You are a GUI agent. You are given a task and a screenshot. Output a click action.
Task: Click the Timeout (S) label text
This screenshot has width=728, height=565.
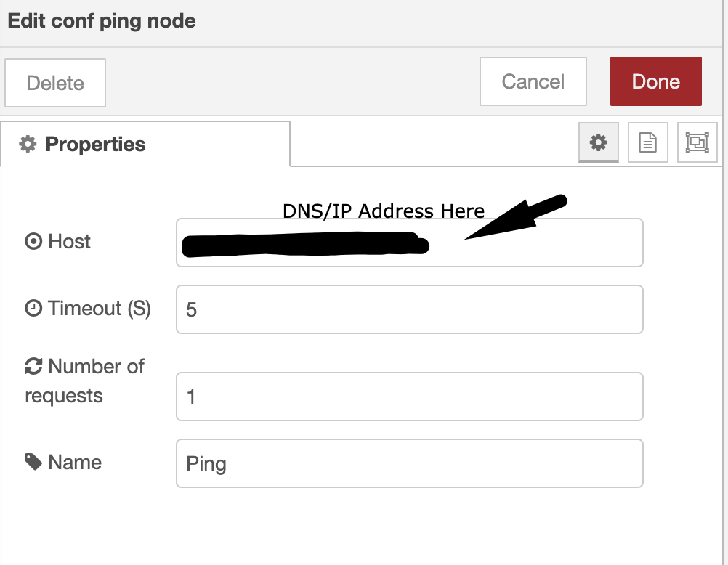[100, 309]
